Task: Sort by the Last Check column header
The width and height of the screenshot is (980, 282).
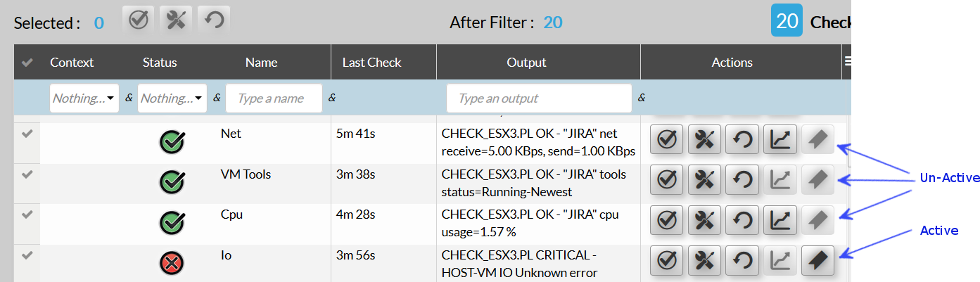Action: click(371, 63)
